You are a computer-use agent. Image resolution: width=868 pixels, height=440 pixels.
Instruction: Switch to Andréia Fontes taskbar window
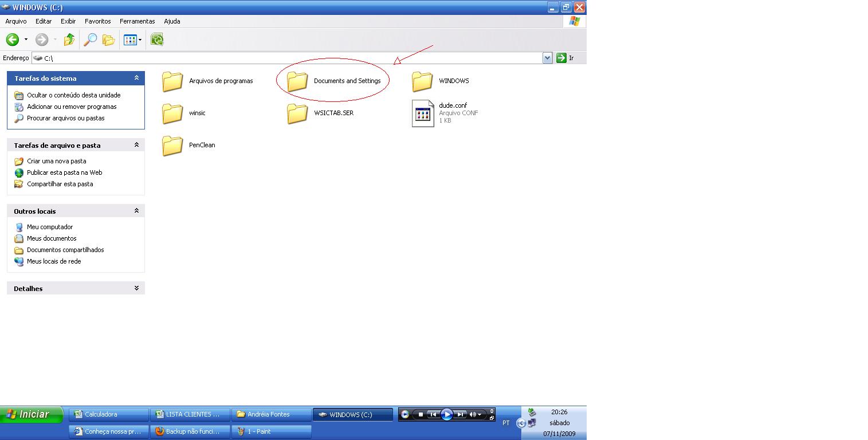pos(272,414)
